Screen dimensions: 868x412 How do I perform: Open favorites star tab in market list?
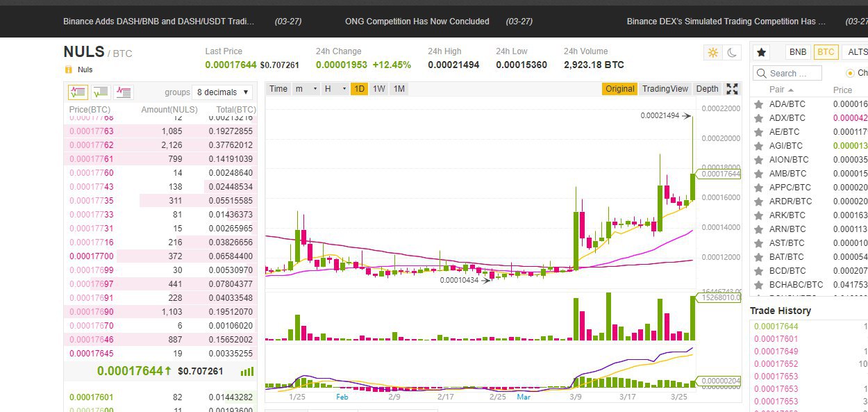pos(761,52)
